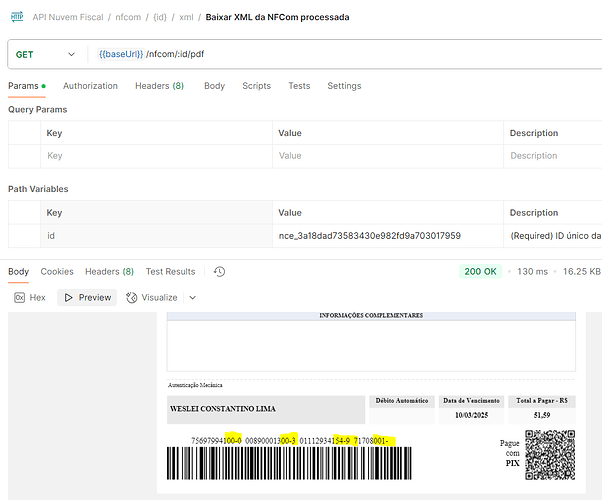Click the empty query param Key field
602x500 pixels.
click(156, 156)
